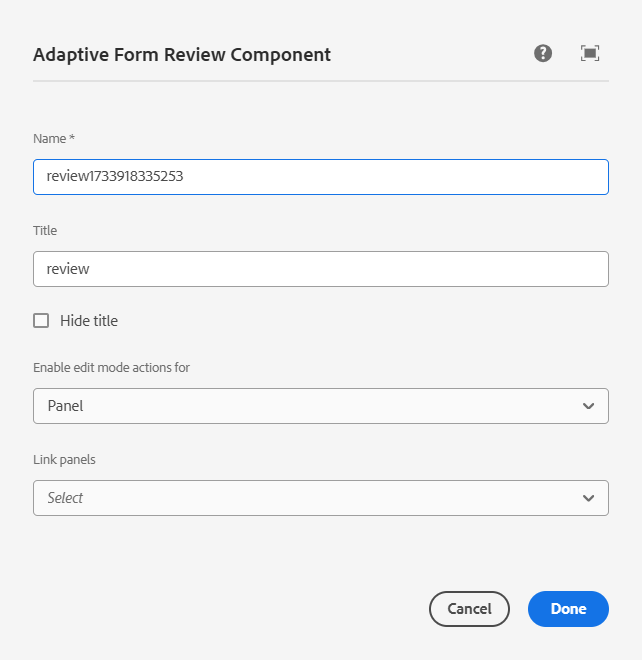
Task: Click the 'Hide title' checkbox label
Action: pyautogui.click(x=89, y=321)
